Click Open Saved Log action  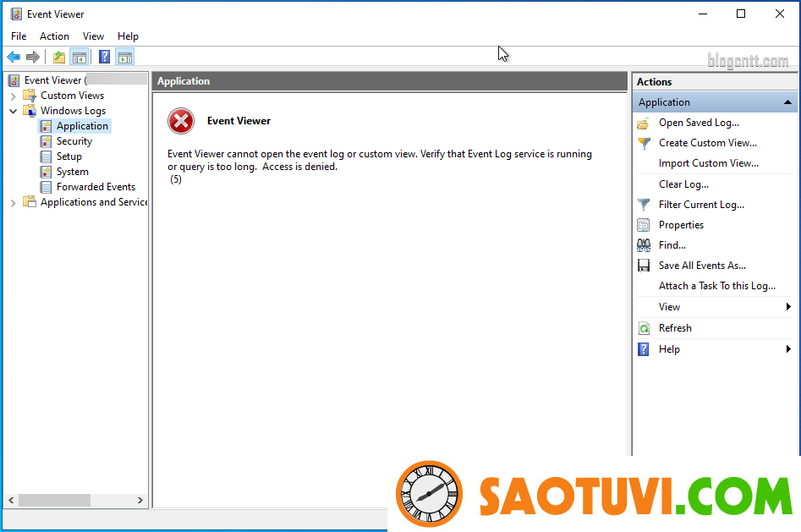pos(699,123)
